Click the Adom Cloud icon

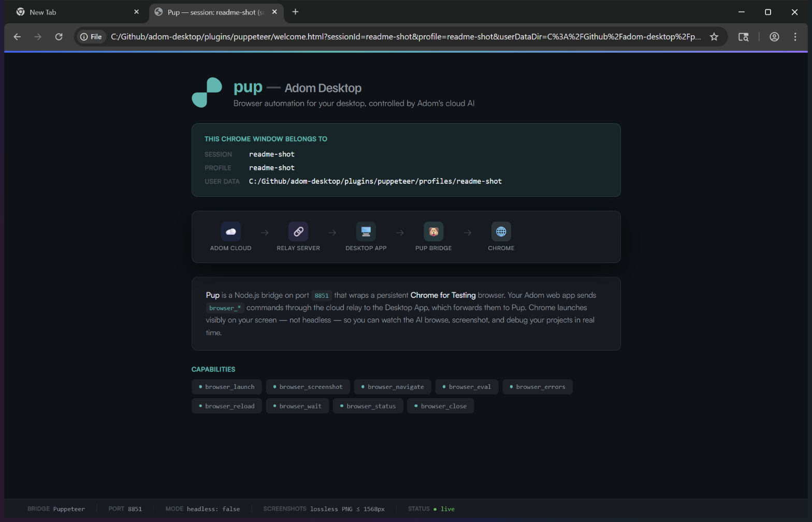(231, 231)
